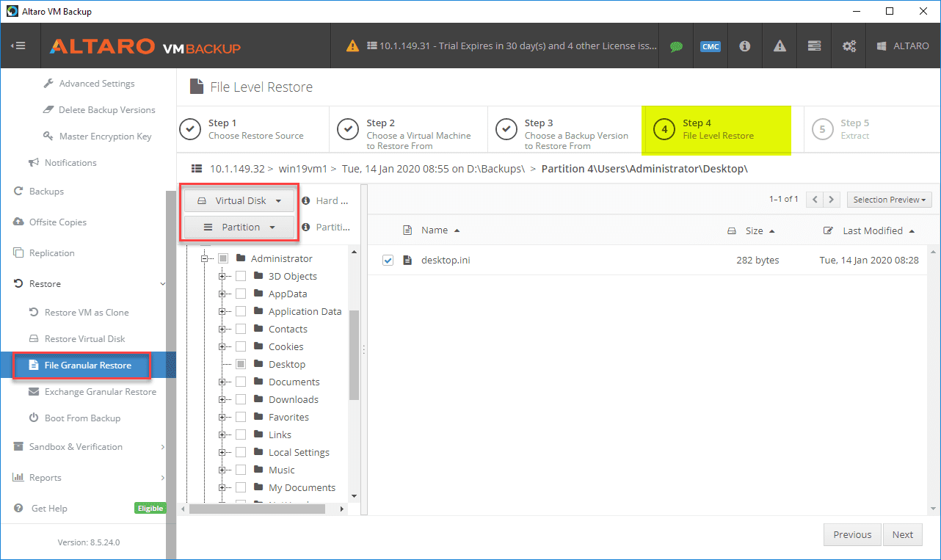Viewport: 941px width, 560px height.
Task: Click the folder tree horizontal scrollbar thumb
Action: [257, 508]
